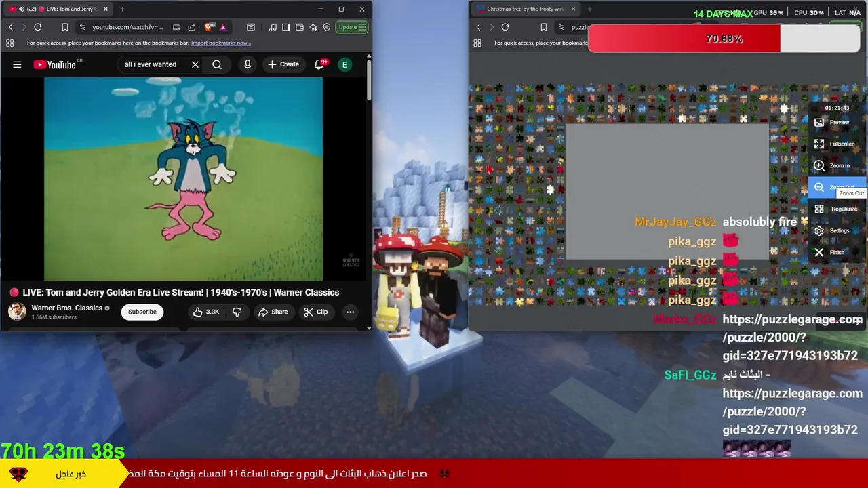Share the Tom and Jerry live stream
The width and height of the screenshot is (868, 488).
pos(273,312)
